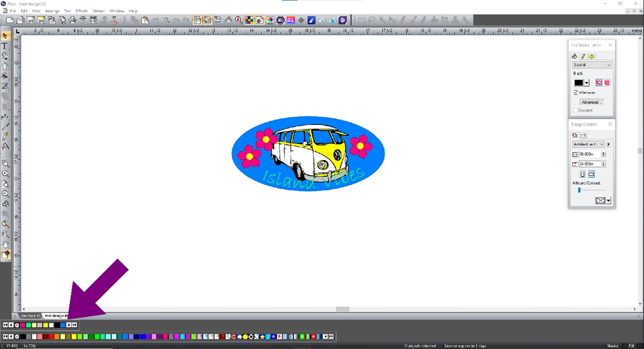Click the paint palette icon in toolbar
The height and width of the screenshot is (349, 644).
[229, 20]
